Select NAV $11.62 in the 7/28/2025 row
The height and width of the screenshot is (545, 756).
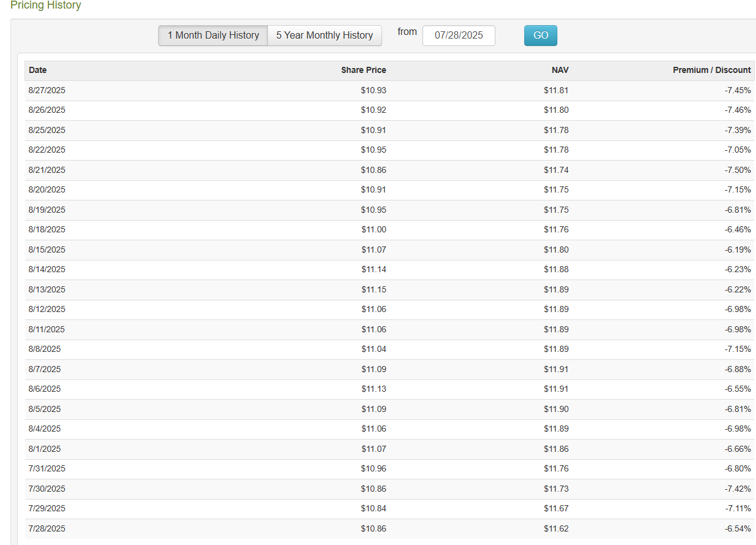coord(556,528)
